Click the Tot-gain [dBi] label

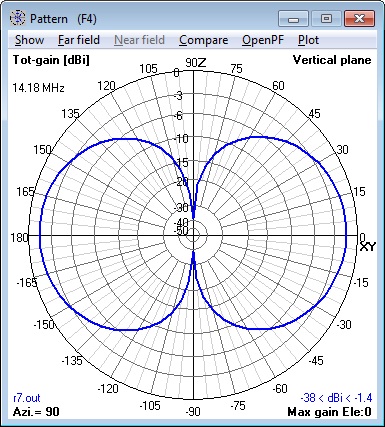(x=51, y=60)
